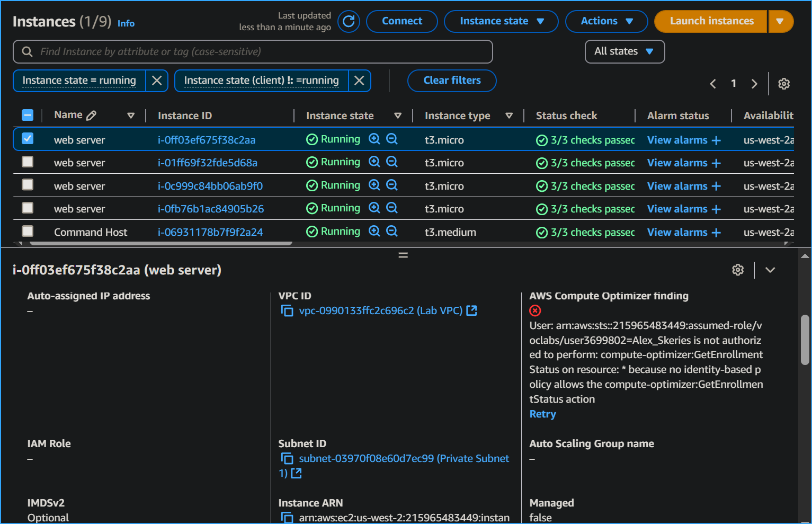Click the edit Name pencil icon

[x=92, y=116]
